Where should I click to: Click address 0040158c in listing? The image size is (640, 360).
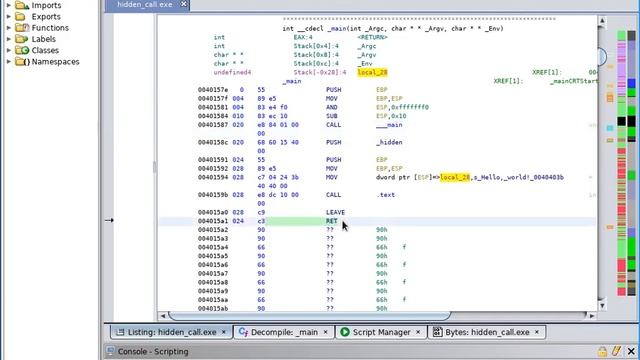pos(213,142)
